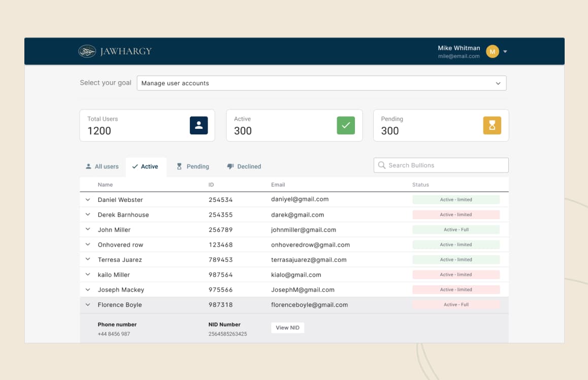Open the Declined tab
The height and width of the screenshot is (380, 588).
point(244,166)
